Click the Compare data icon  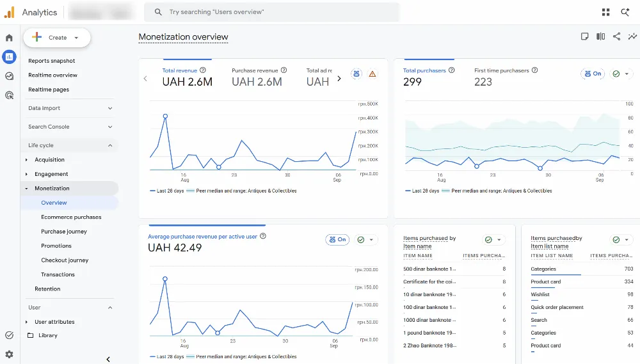(600, 36)
